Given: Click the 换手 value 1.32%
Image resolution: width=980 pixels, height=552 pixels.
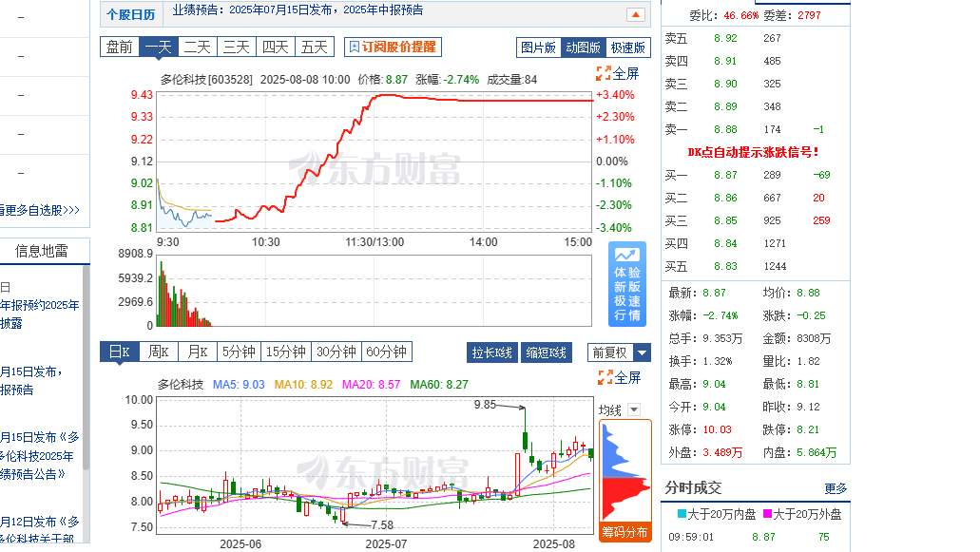Looking at the screenshot, I should point(718,361).
